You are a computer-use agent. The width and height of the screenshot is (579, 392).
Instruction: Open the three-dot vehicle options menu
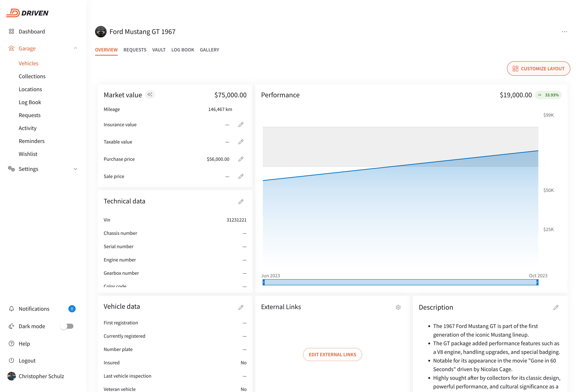tap(565, 32)
